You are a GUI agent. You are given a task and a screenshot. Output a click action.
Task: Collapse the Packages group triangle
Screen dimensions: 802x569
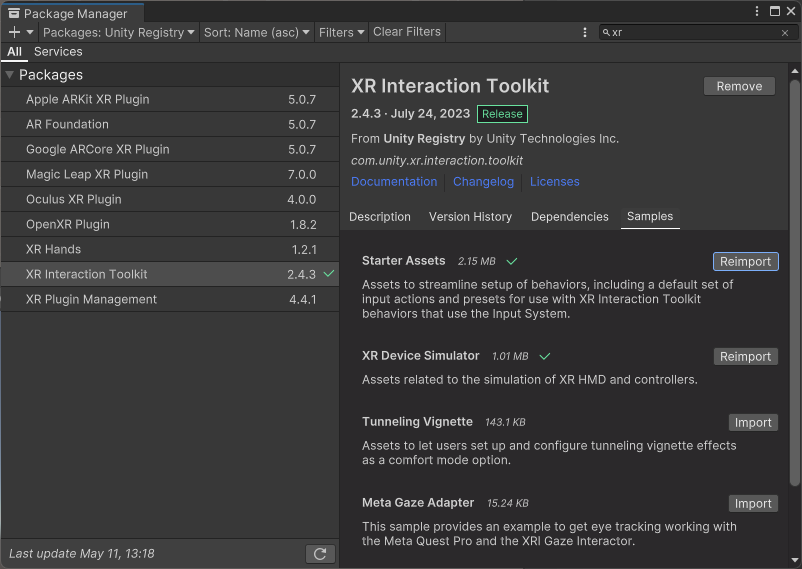[9, 75]
